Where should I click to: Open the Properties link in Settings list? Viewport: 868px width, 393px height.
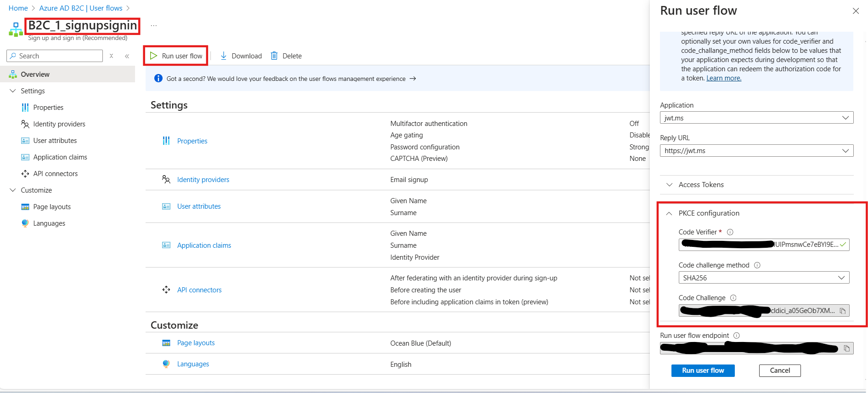(x=192, y=141)
